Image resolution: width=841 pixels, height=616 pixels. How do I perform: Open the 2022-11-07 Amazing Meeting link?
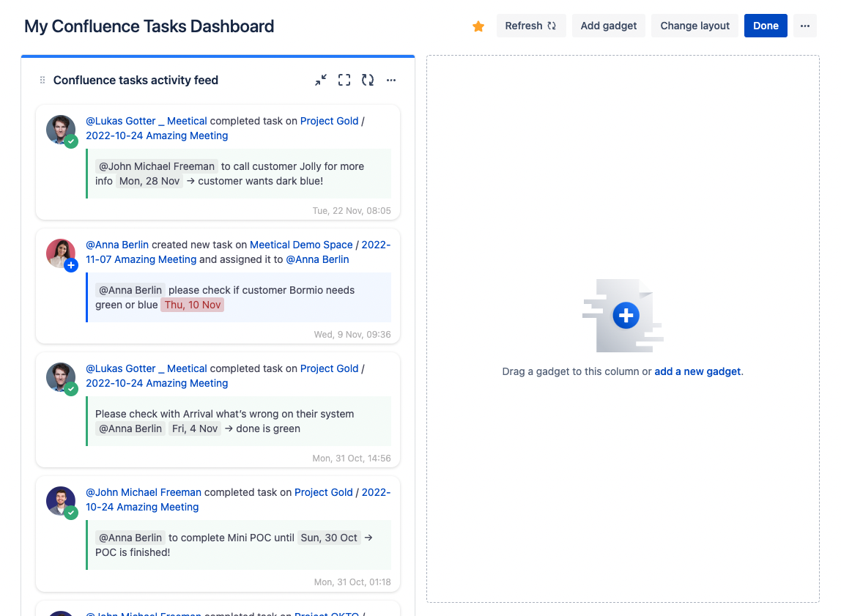tap(141, 259)
